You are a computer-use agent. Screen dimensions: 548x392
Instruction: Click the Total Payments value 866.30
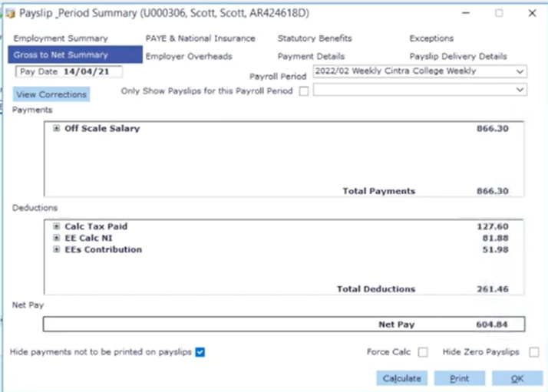[493, 191]
